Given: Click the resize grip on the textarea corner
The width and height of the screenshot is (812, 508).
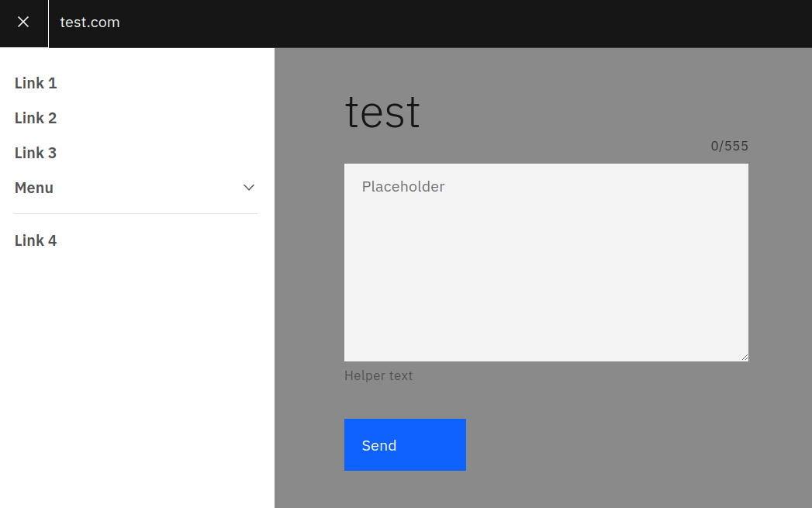Looking at the screenshot, I should tap(745, 357).
